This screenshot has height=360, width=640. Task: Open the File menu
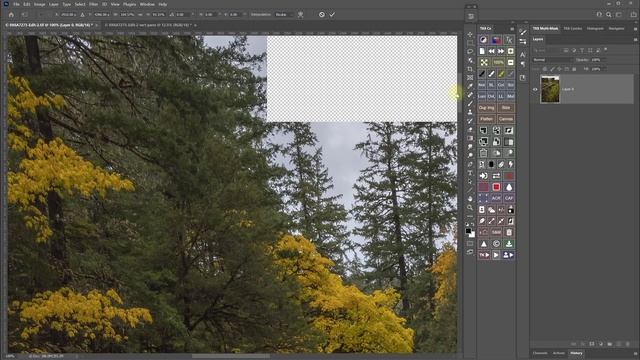16,4
